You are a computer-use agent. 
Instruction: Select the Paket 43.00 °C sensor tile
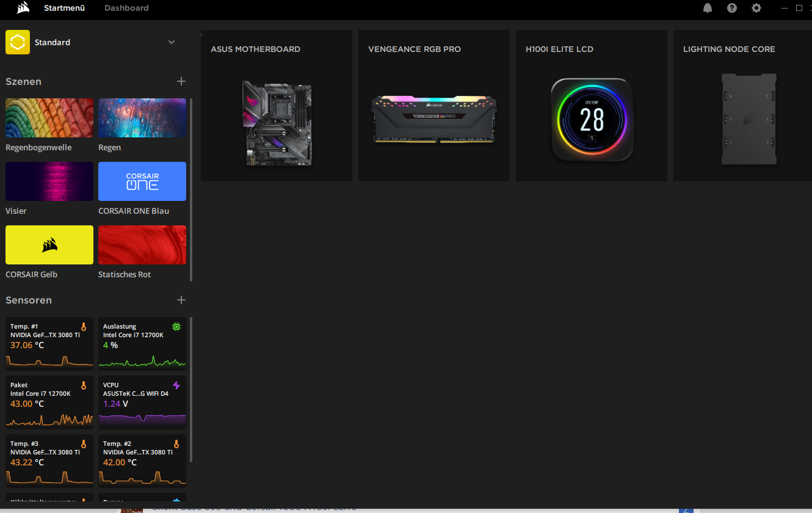49,402
